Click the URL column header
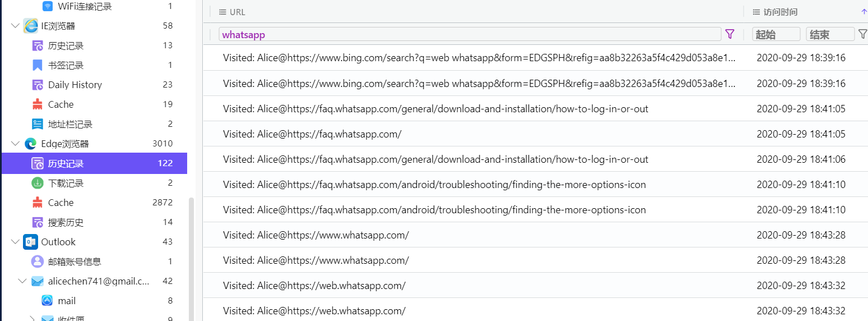The width and height of the screenshot is (868, 321). [x=237, y=12]
